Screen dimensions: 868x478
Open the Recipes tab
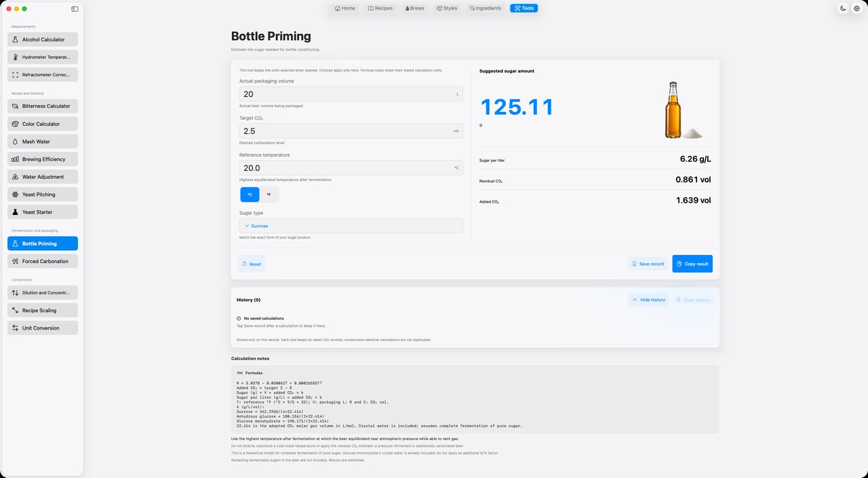coord(380,8)
